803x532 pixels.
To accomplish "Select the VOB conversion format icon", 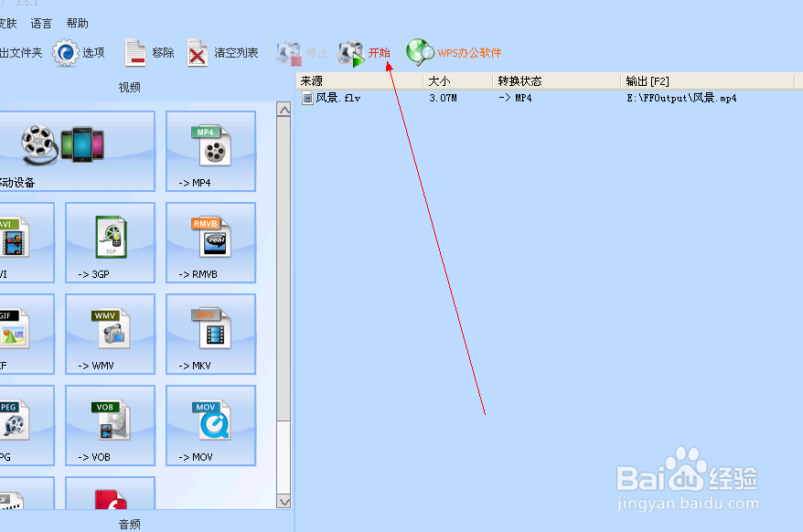I will click(110, 425).
